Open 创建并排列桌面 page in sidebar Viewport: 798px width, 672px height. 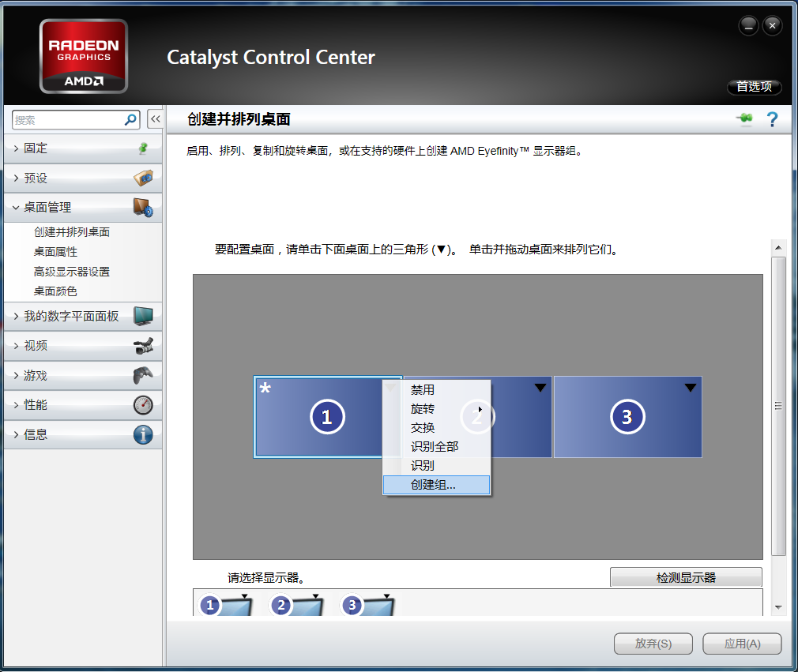pyautogui.click(x=72, y=232)
